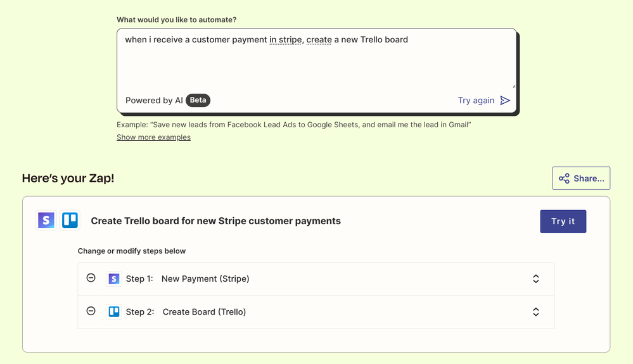
Task: Click the Trello icon in Step 2 row
Action: pyautogui.click(x=114, y=311)
